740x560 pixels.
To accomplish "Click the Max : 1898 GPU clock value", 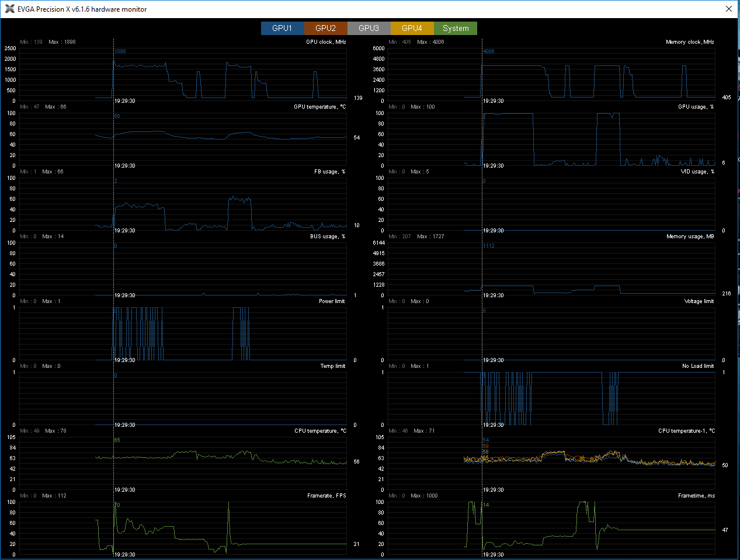I will [x=62, y=42].
